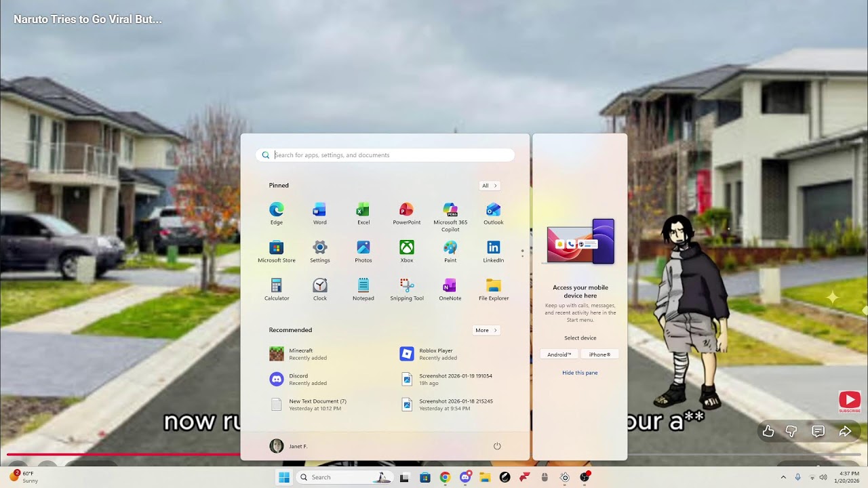
Task: Open OneNote from pinned apps
Action: 450,289
